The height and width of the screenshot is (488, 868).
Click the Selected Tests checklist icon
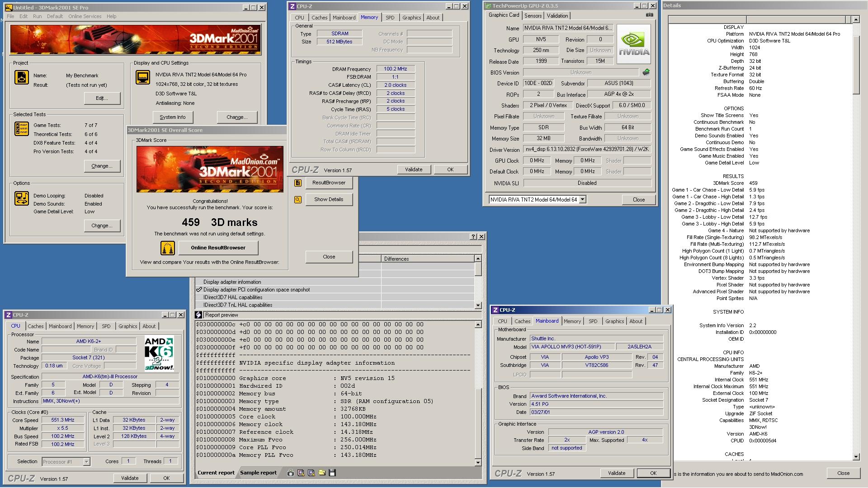pyautogui.click(x=22, y=129)
